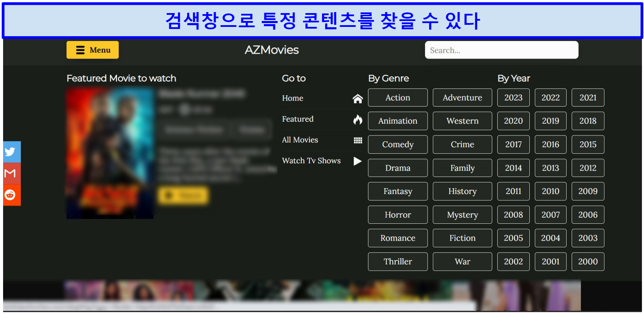Open the yellow Menu button
Viewport: 644px width, 314px height.
click(x=93, y=50)
